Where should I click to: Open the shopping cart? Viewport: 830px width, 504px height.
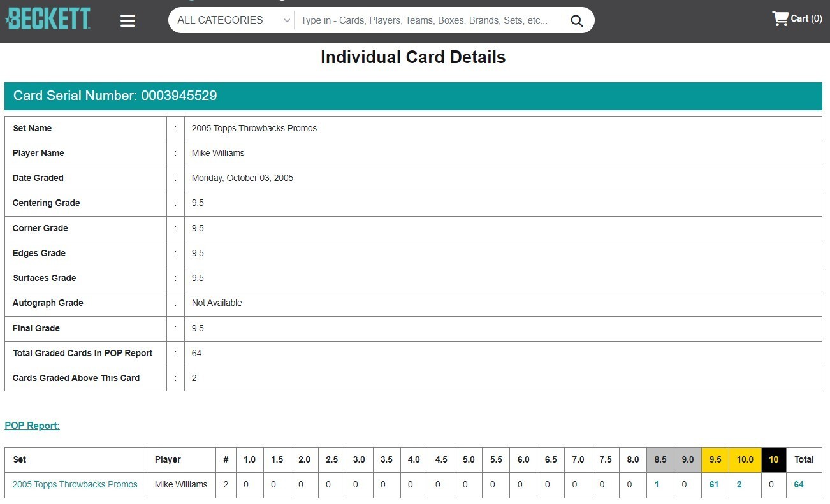797,18
